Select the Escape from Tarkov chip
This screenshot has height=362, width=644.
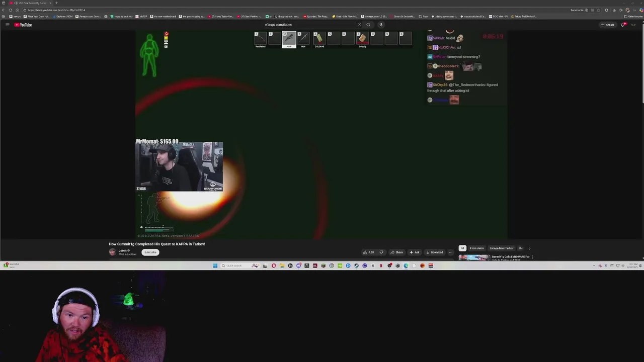(502, 248)
